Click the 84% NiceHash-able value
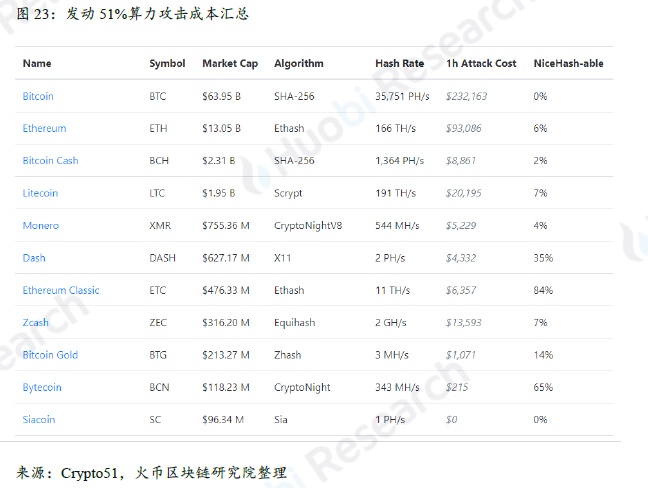Screen dimensions: 648x488 pyautogui.click(x=543, y=290)
